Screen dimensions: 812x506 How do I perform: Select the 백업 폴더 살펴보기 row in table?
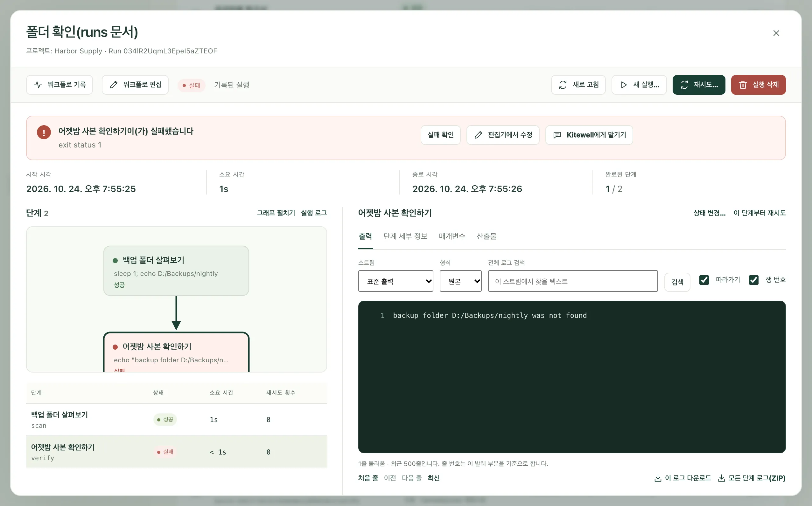(x=177, y=420)
